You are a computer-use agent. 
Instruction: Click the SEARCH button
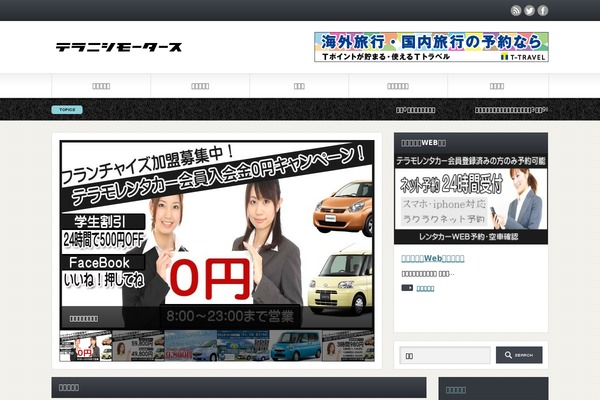point(519,355)
